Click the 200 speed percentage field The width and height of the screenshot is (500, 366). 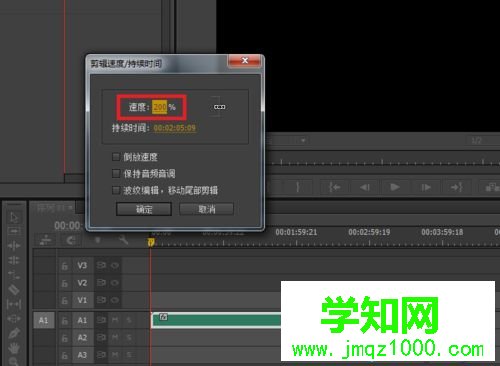pos(160,107)
